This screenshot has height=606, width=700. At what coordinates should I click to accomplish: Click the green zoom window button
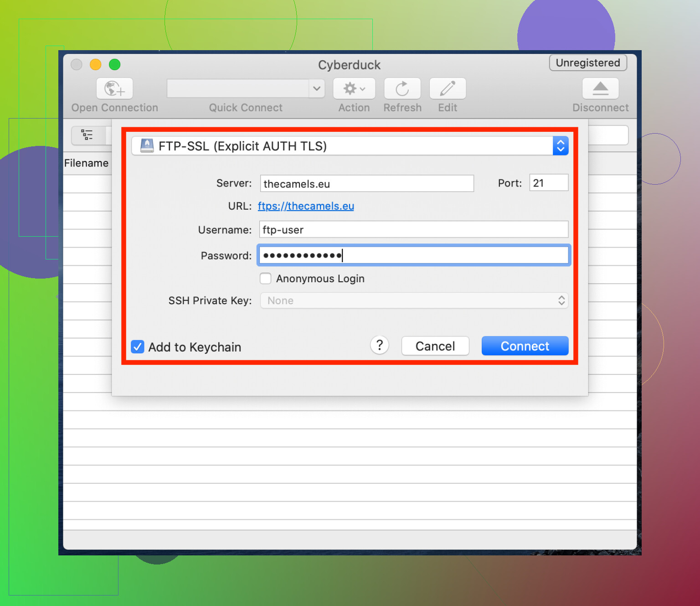point(114,65)
